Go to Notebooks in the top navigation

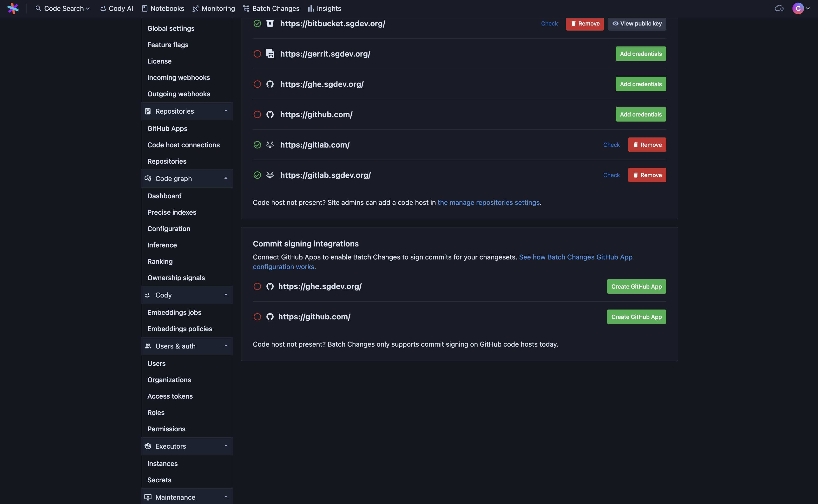click(x=163, y=8)
